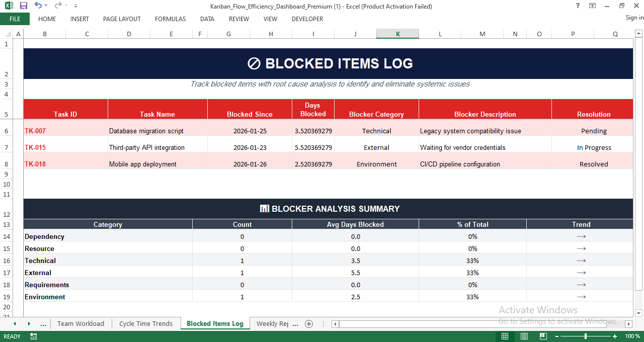The height and width of the screenshot is (342, 644).
Task: Open Excel Help with the question mark icon
Action: pos(577,6)
